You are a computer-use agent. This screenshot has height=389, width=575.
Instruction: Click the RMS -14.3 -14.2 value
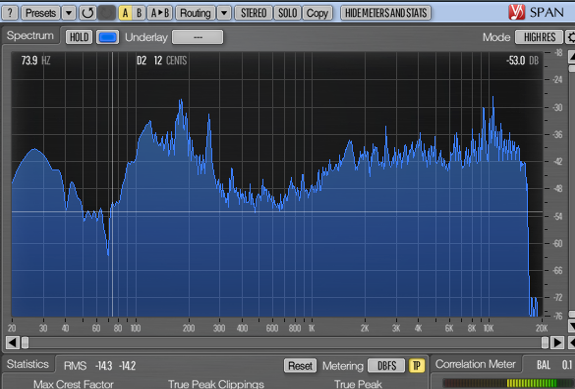100,366
